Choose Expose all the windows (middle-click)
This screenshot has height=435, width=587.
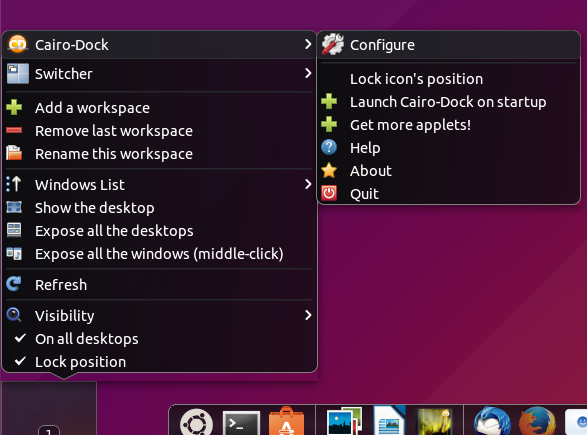click(159, 254)
